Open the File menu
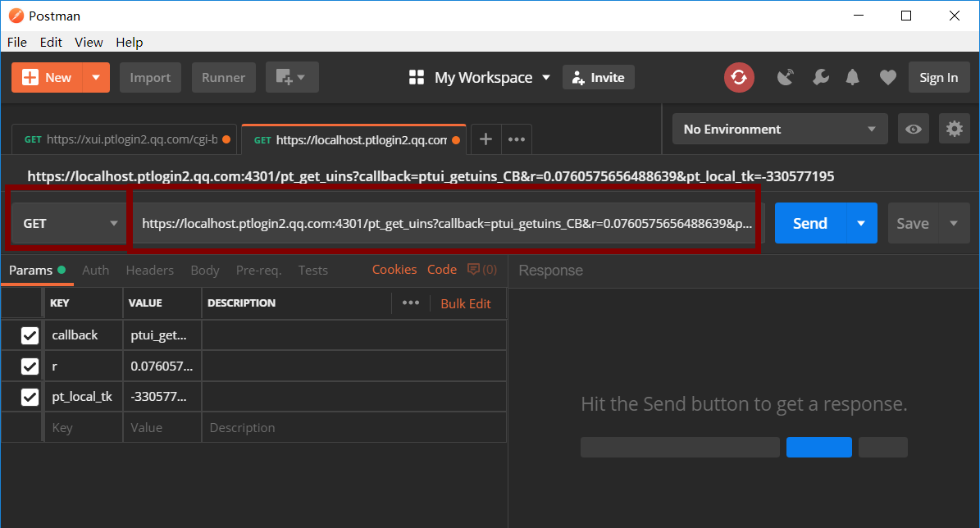980x528 pixels. pos(17,42)
